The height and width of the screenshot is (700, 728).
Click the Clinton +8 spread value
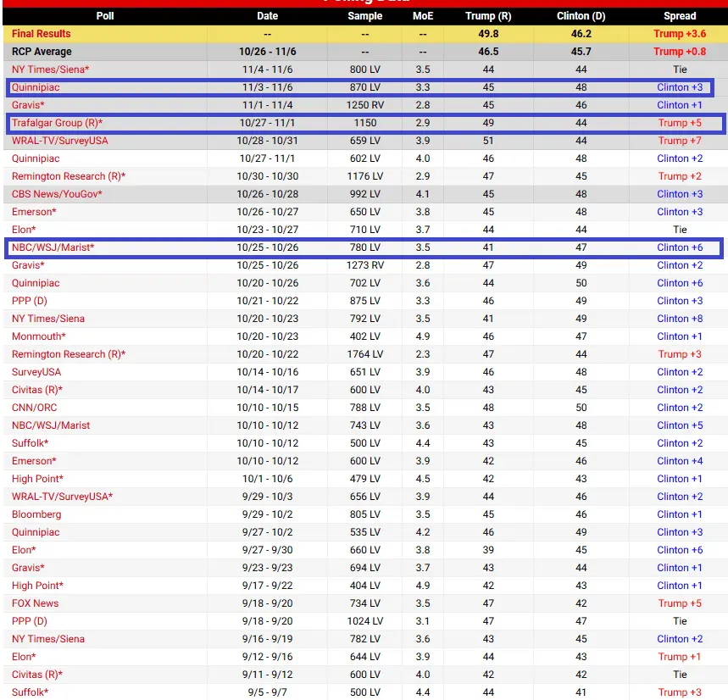tap(680, 319)
